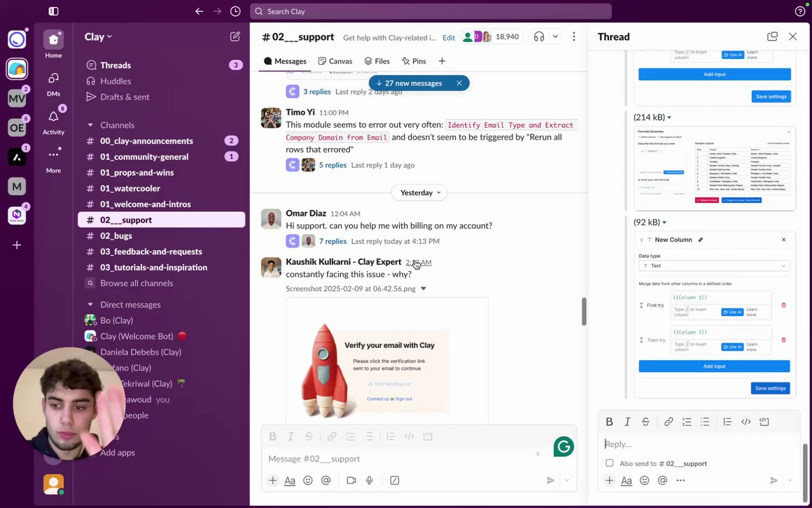This screenshot has height=508, width=812.
Task: Apply strikethrough in thread reply toolbar
Action: (x=646, y=422)
